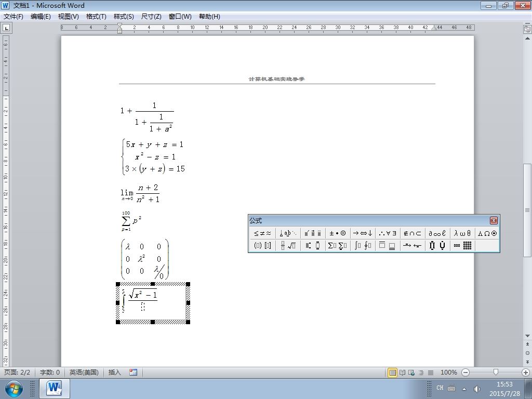
Task: Open the embellishments palette in the equation toolbar
Action: pos(313,233)
